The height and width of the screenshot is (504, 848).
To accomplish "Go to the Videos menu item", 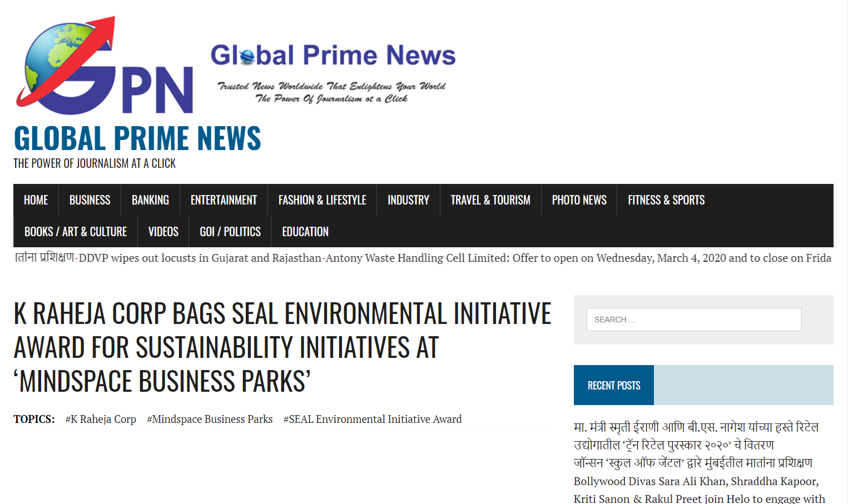I will [163, 232].
